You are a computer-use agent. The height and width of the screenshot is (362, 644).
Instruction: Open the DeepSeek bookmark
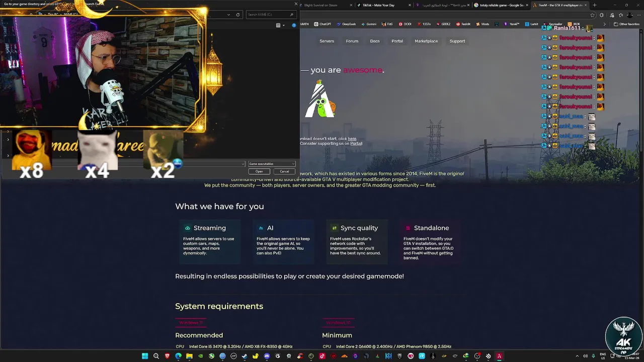pyautogui.click(x=346, y=24)
